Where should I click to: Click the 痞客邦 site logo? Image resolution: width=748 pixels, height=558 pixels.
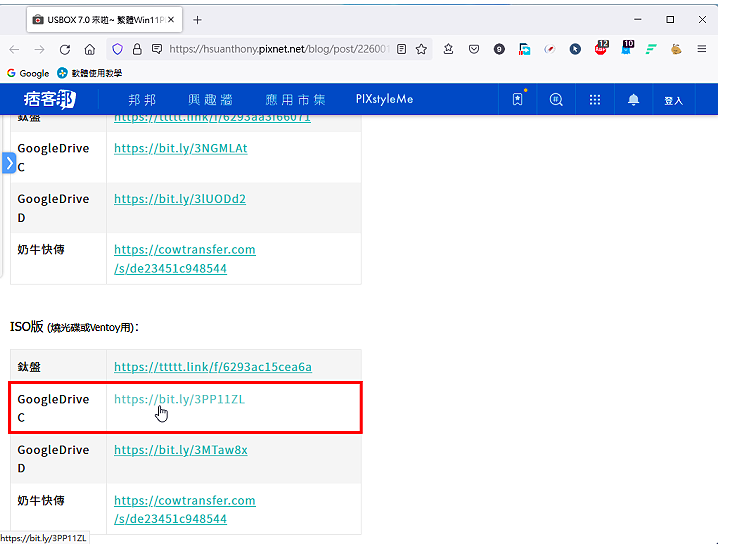[50, 99]
